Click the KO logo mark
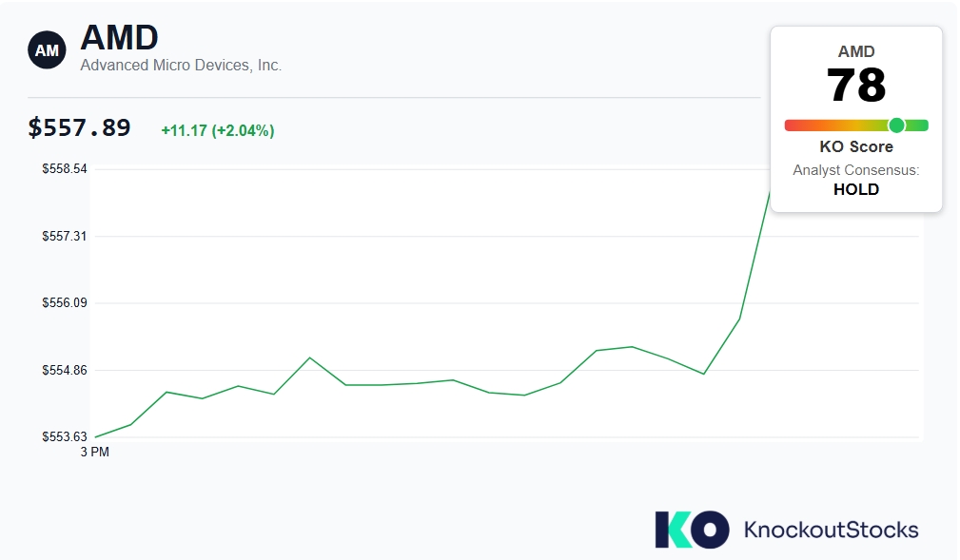The image size is (960, 560). [692, 530]
